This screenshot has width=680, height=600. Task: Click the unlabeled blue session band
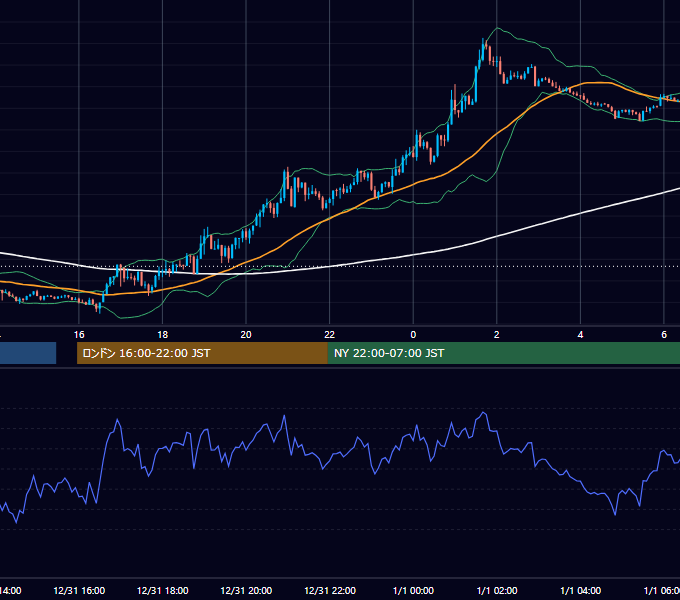pyautogui.click(x=28, y=353)
